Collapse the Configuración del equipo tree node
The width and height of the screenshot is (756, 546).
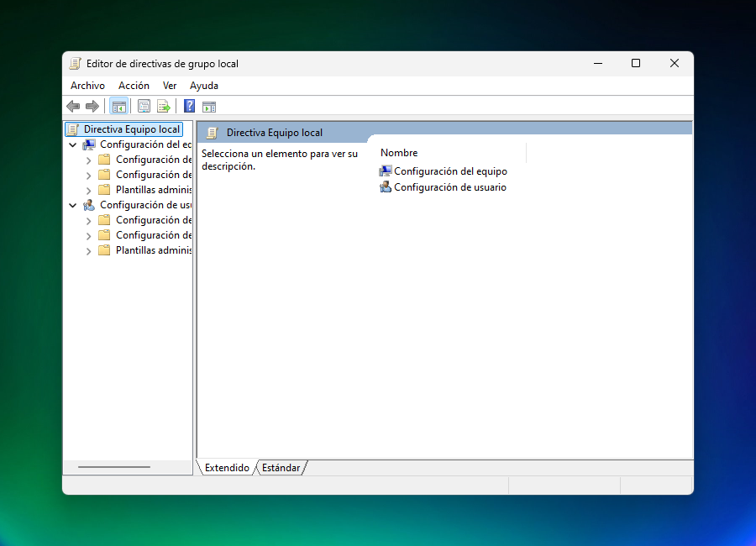[73, 144]
